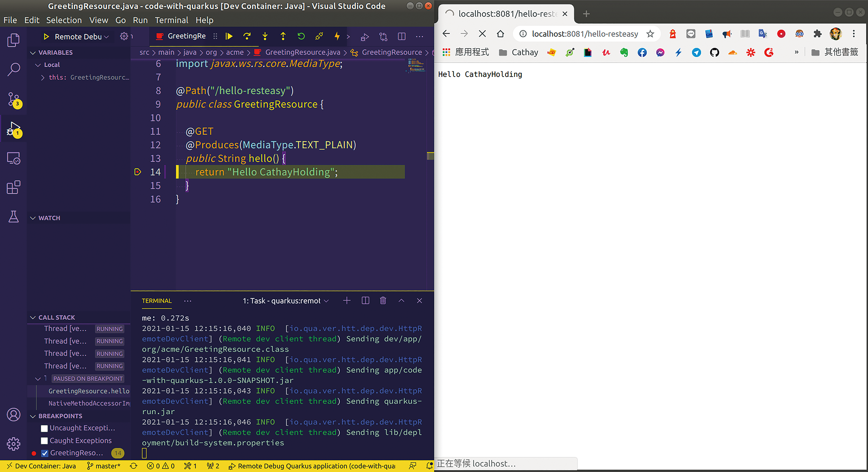868x472 pixels.
Task: Toggle the Uncaught Exceptions breakpoint checkbox
Action: (x=44, y=428)
